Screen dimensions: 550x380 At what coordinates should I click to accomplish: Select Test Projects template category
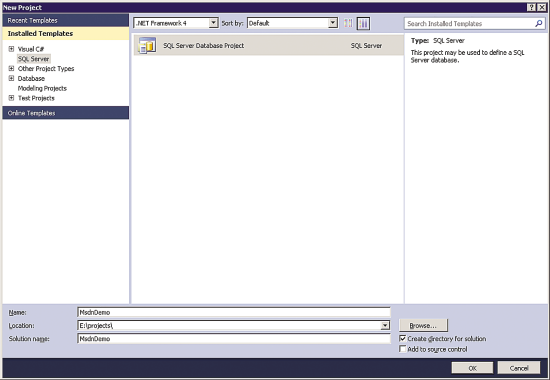click(36, 98)
